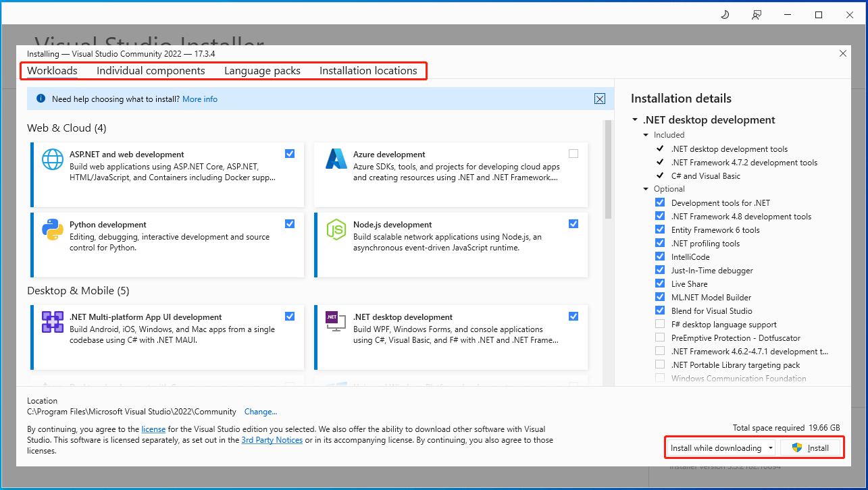The image size is (868, 490).
Task: Switch to the Workloads tab
Action: point(52,70)
